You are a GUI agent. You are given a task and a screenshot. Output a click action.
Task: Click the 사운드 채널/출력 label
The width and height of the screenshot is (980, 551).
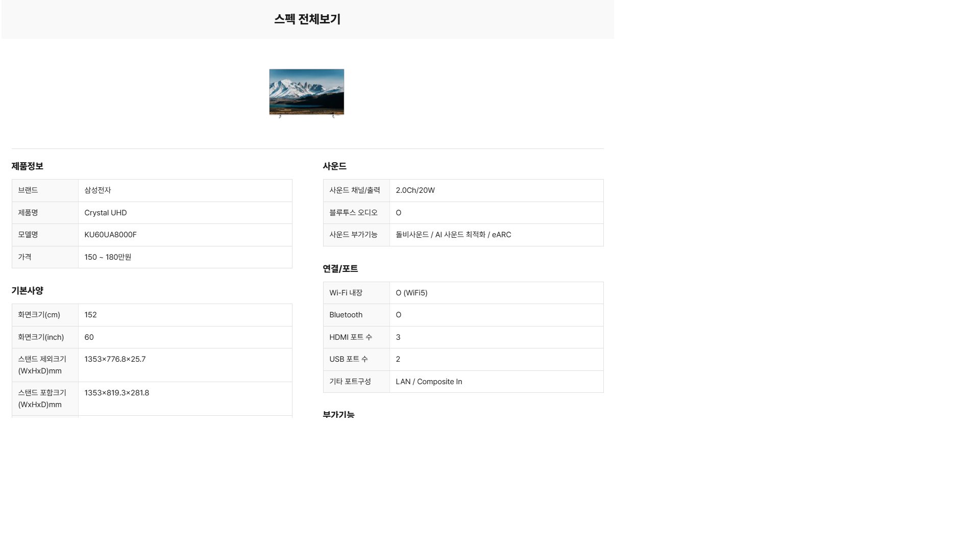(355, 190)
